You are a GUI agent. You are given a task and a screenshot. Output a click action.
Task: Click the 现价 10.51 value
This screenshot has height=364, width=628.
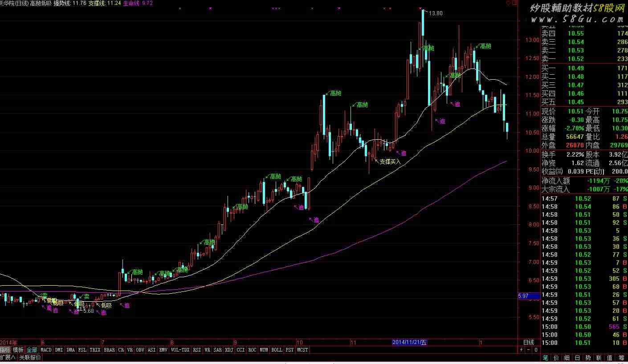coord(575,111)
